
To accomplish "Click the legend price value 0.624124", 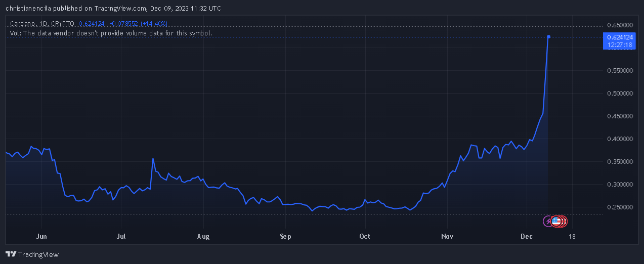I will click(92, 24).
